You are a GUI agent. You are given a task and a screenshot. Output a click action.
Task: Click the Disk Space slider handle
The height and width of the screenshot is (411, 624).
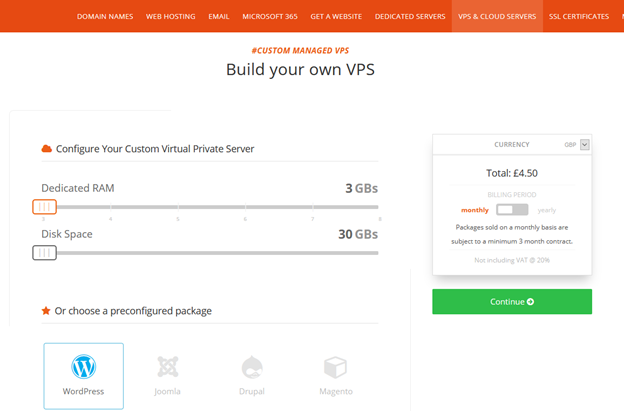click(x=45, y=253)
